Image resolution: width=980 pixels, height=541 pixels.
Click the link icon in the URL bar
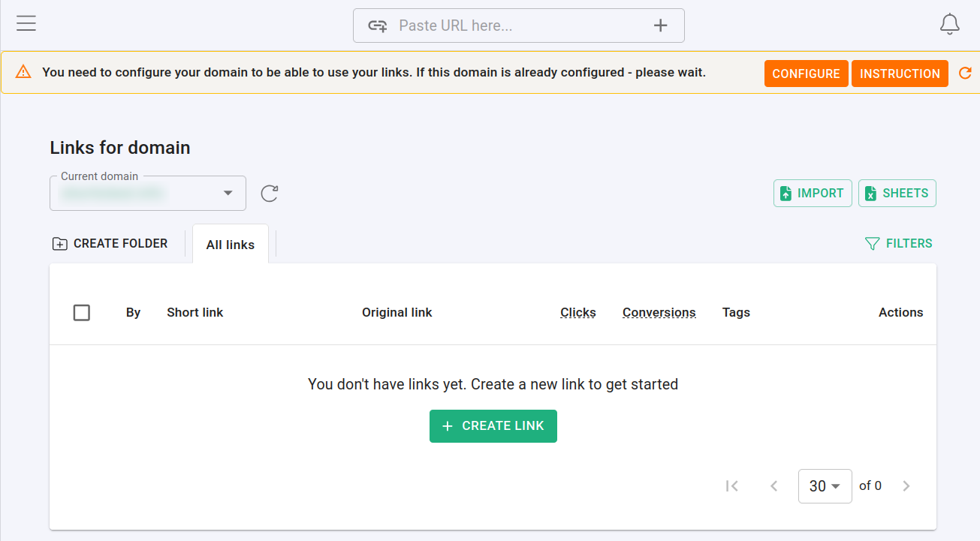[x=378, y=25]
